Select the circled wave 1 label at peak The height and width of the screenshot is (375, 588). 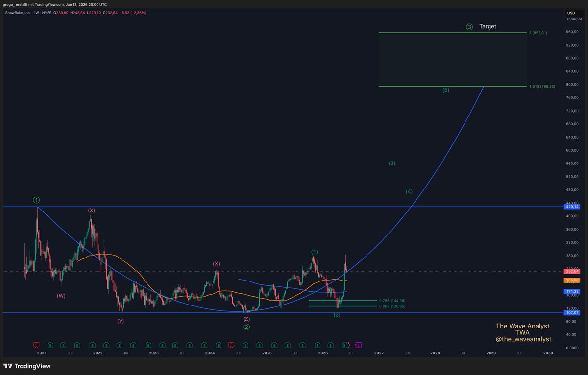click(x=36, y=200)
